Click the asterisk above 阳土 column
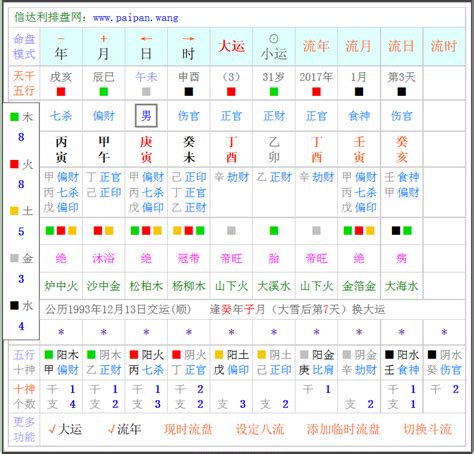474x454 pixels. tap(231, 332)
